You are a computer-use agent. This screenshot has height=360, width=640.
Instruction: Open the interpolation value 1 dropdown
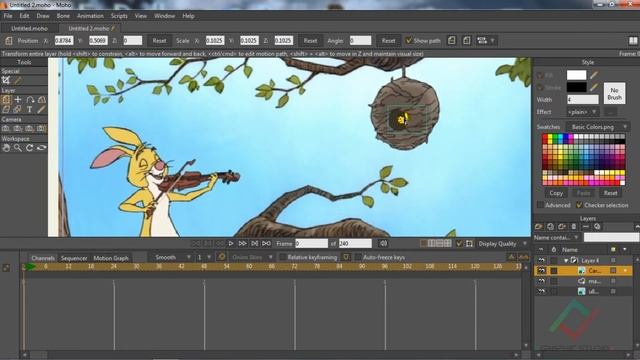pos(204,257)
